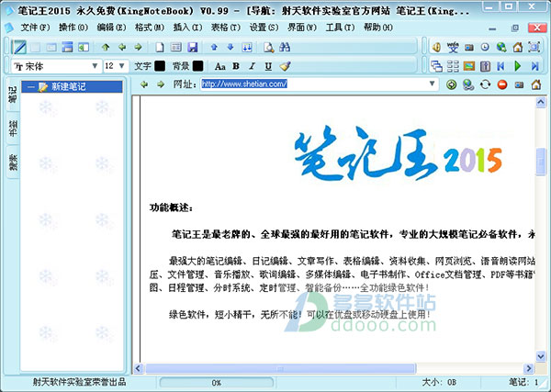Image resolution: width=551 pixels, height=392 pixels.
Task: Click the blue window layout icon
Action: [67, 47]
